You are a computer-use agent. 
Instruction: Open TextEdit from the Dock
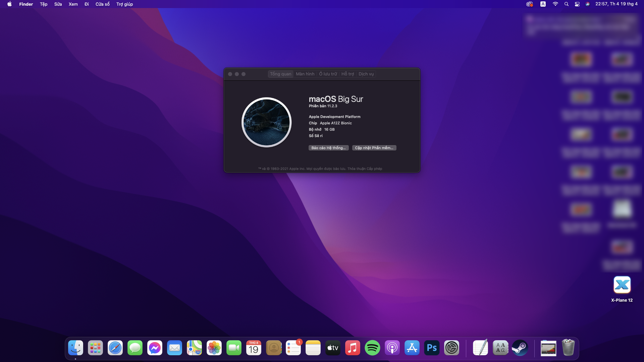(480, 348)
